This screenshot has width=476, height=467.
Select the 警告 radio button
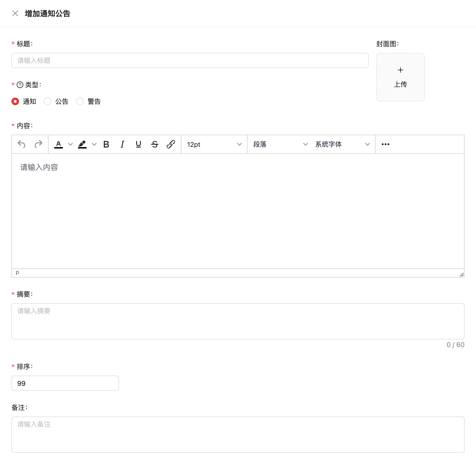pos(80,101)
